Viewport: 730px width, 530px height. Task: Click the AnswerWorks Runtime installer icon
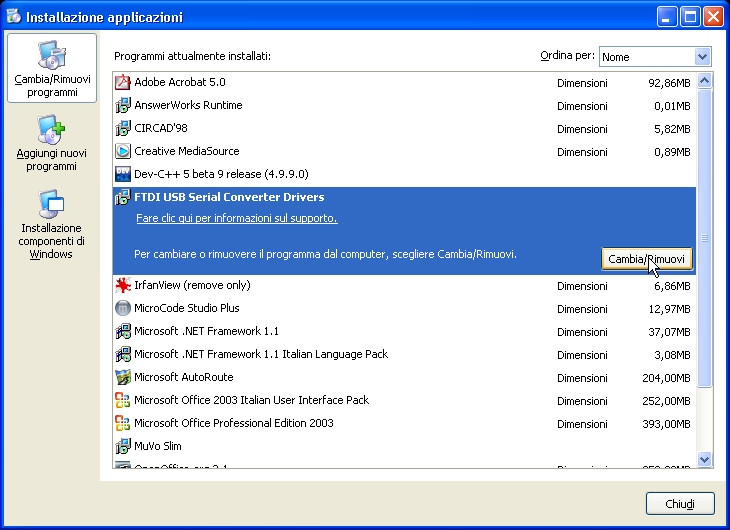pyautogui.click(x=123, y=105)
